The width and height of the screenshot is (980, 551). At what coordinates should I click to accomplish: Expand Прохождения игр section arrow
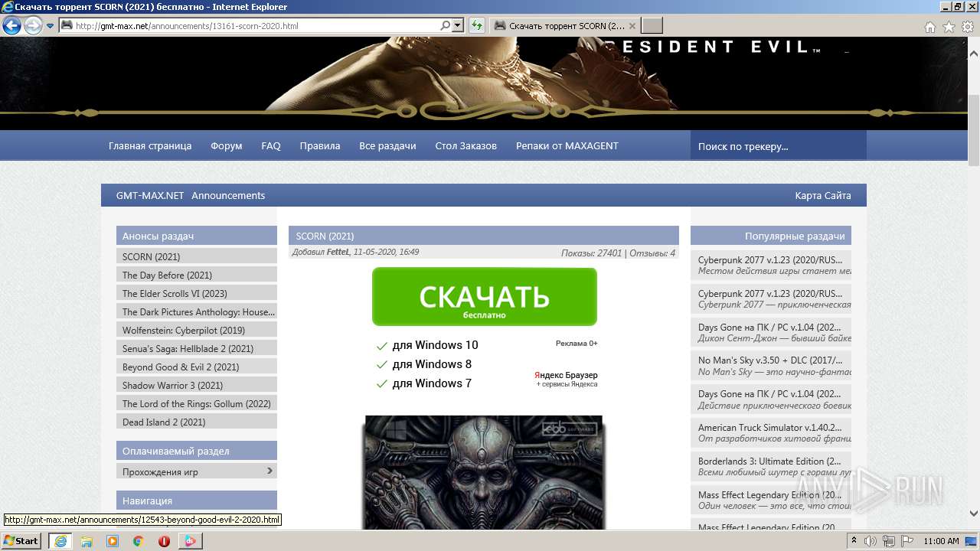269,471
